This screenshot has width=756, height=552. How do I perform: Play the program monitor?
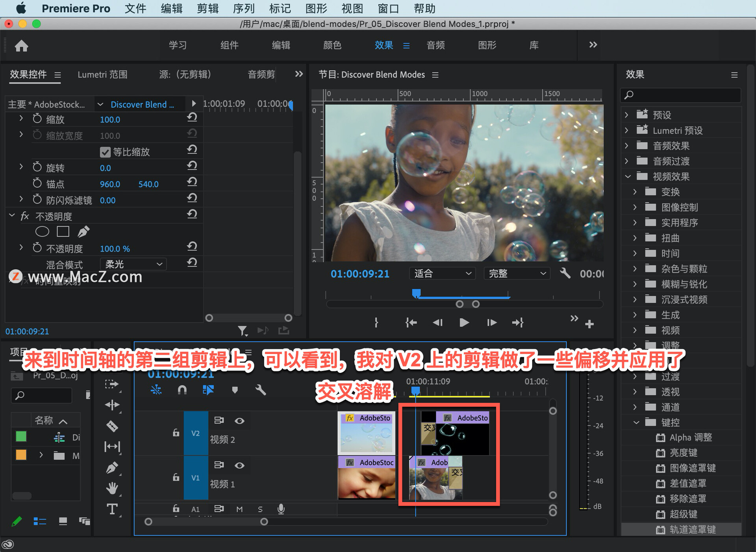tap(464, 323)
